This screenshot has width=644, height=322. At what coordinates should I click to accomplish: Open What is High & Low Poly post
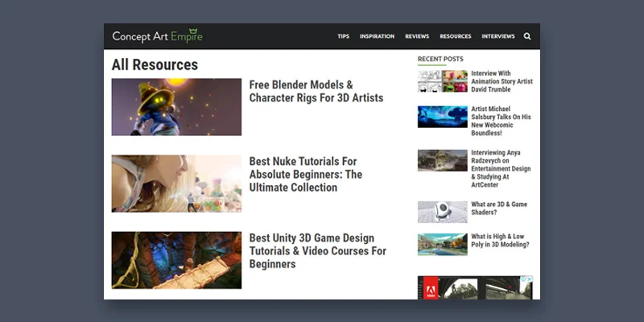point(500,240)
